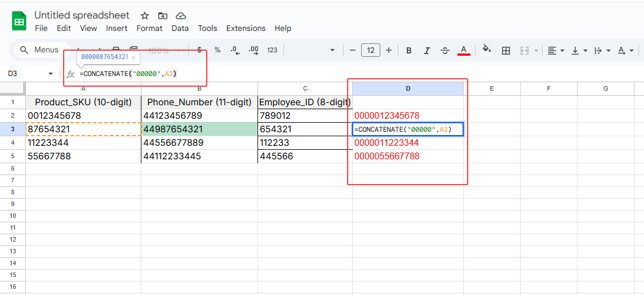Click the borders toolbar icon
The image size is (644, 295).
[x=506, y=51]
